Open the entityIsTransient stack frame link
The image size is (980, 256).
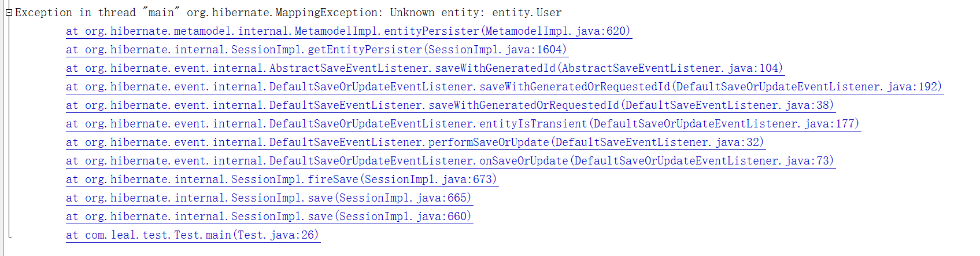coord(463,124)
